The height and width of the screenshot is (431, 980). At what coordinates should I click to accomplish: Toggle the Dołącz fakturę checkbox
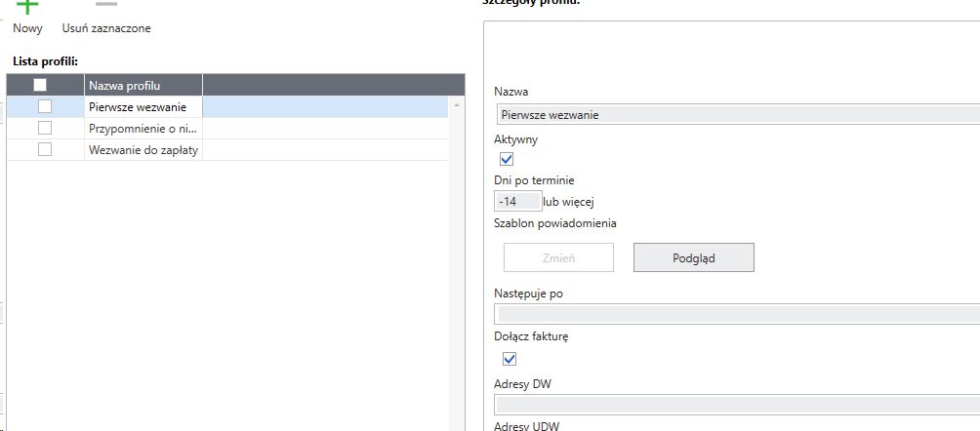pyautogui.click(x=509, y=359)
